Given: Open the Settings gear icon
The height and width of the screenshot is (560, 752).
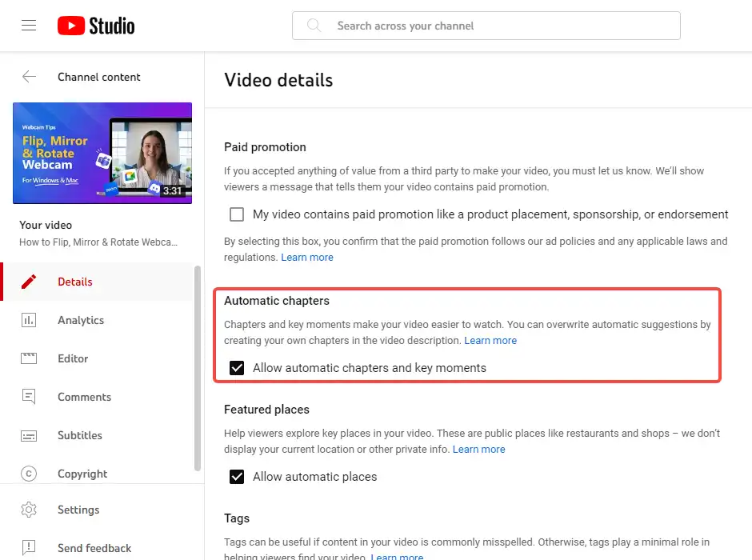Looking at the screenshot, I should (x=29, y=510).
